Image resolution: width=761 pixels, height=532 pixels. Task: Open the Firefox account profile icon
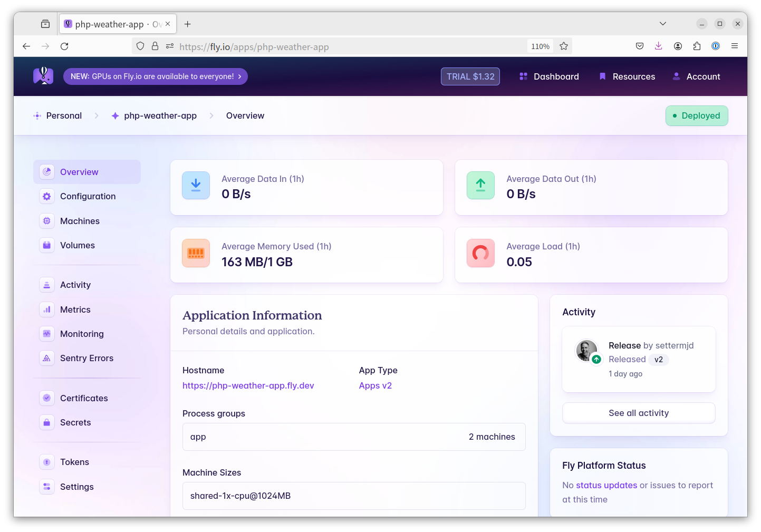pyautogui.click(x=678, y=46)
